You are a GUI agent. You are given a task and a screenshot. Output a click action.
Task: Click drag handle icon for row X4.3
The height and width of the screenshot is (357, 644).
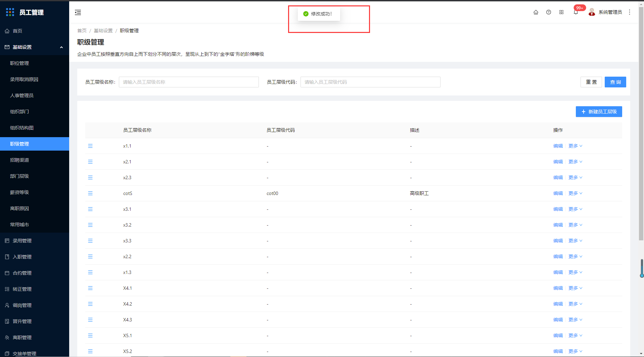90,320
